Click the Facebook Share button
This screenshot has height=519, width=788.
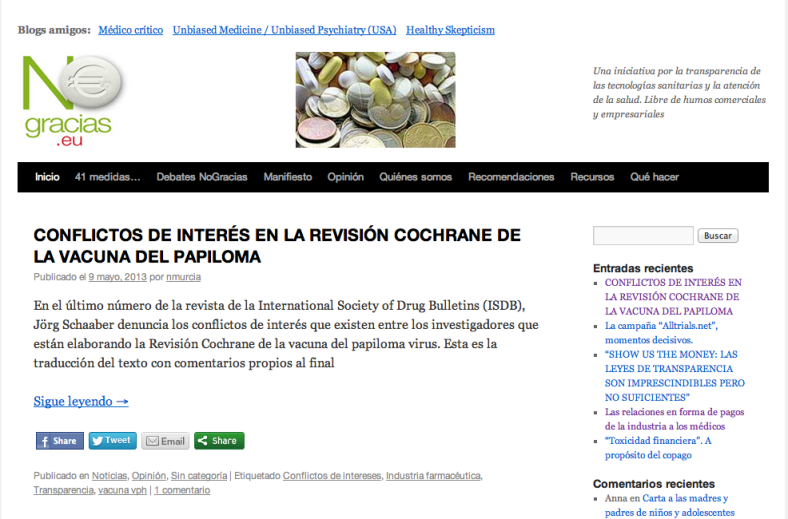pos(59,440)
